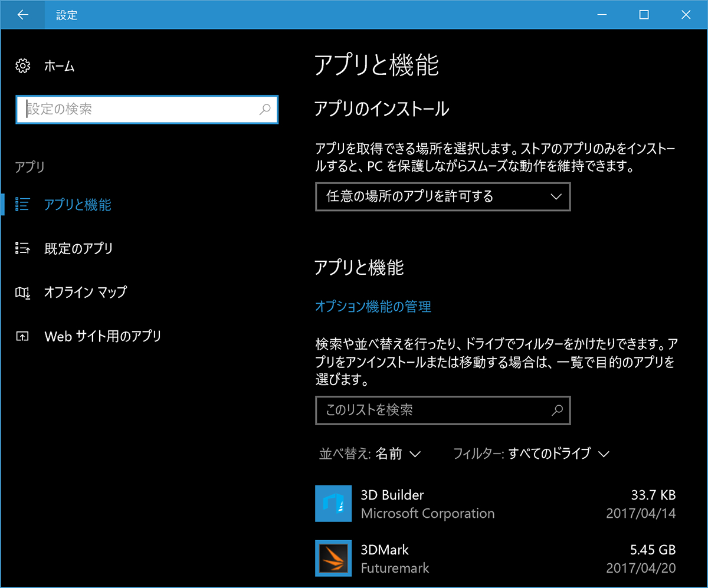Viewport: 708px width, 588px height.
Task: Click the back arrow in the title bar
Action: (x=22, y=14)
